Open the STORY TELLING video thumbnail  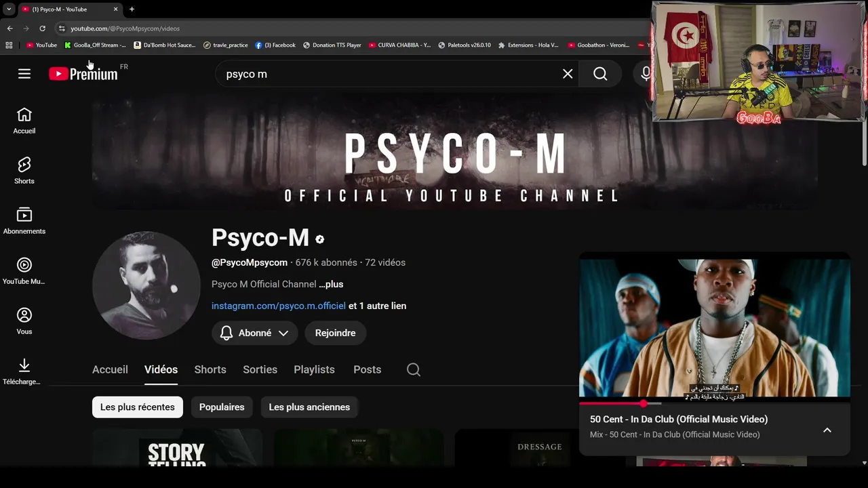click(177, 447)
